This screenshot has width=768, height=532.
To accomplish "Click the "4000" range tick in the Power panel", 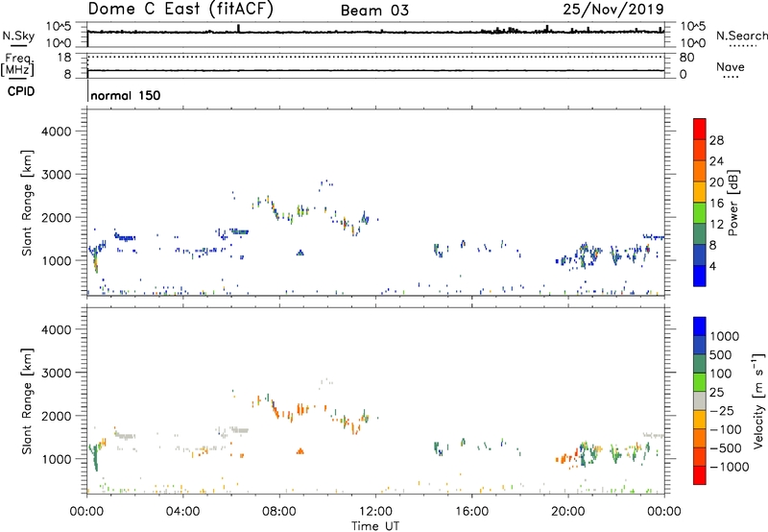I will click(57, 132).
